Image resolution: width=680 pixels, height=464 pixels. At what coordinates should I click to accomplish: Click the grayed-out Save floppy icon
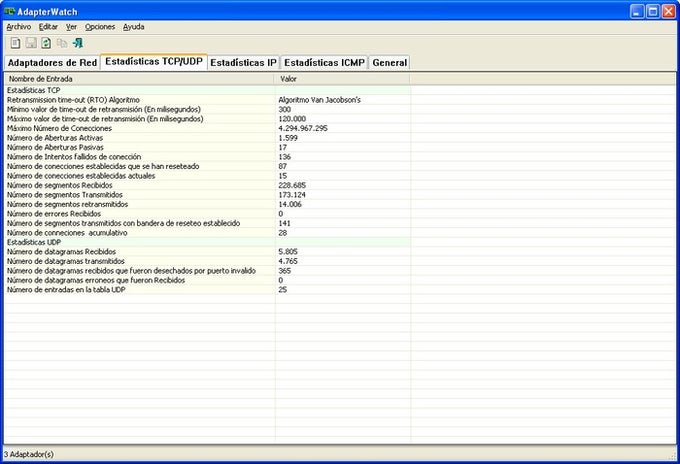pos(31,43)
